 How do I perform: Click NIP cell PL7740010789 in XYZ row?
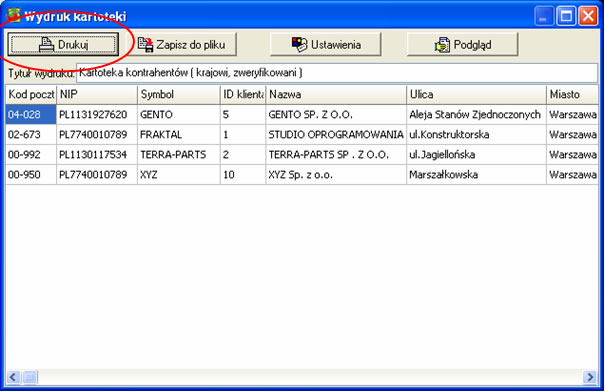click(97, 175)
